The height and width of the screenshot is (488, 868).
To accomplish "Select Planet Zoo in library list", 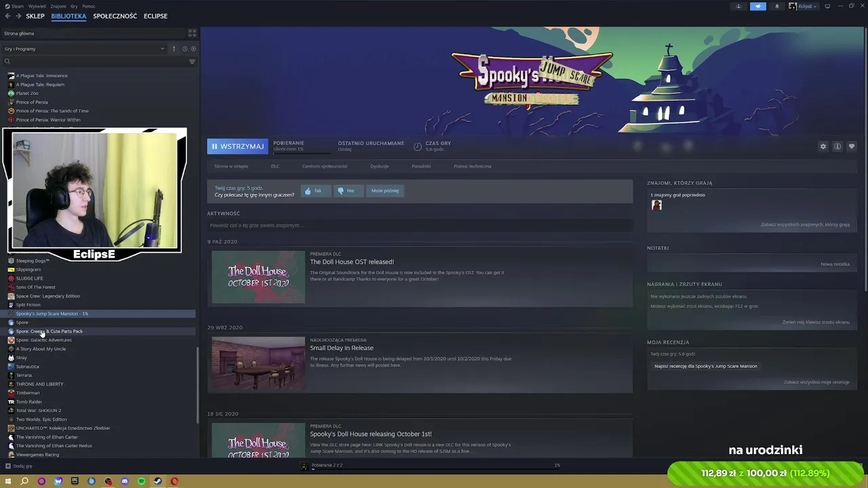I will tap(27, 94).
